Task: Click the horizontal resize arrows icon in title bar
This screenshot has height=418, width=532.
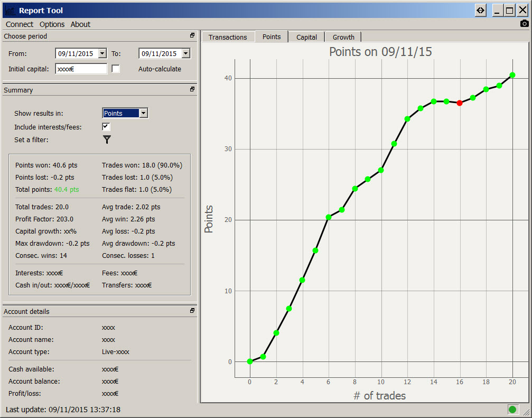Action: click(480, 11)
